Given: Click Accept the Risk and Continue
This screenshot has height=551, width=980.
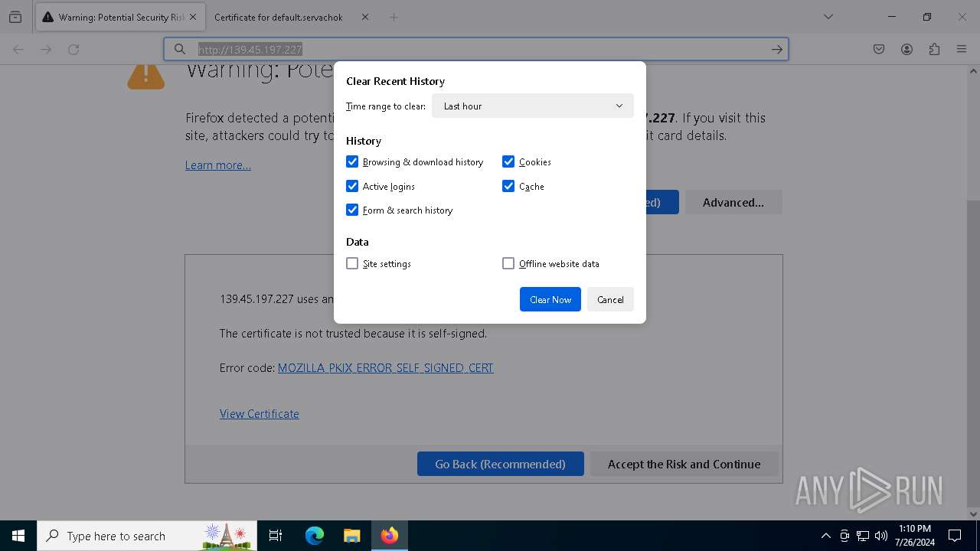Looking at the screenshot, I should point(684,464).
